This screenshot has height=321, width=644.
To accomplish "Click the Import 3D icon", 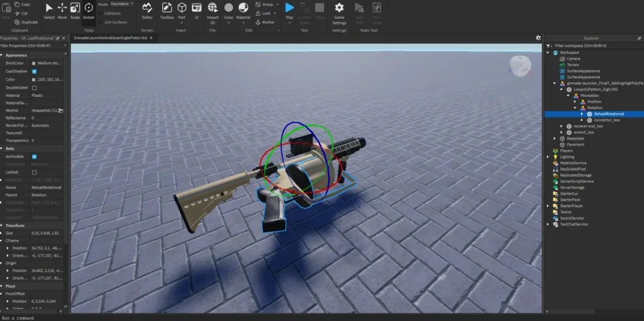I will coord(212,10).
